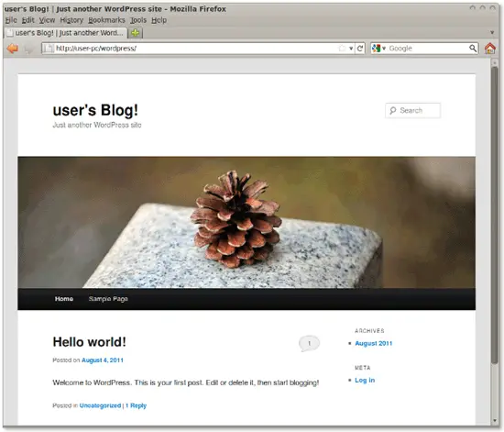Open the View menu

[47, 20]
